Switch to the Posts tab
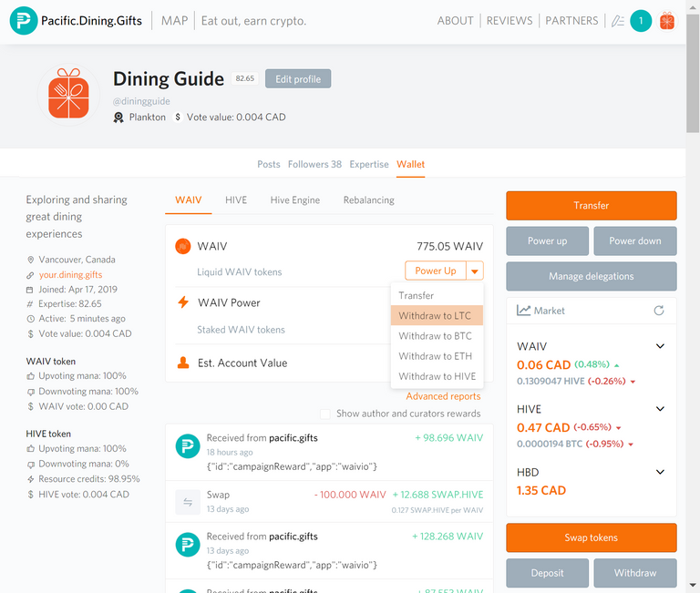 (269, 164)
